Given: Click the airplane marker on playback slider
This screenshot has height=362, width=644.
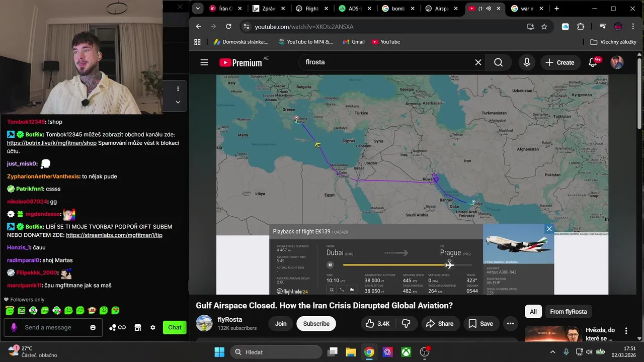Looking at the screenshot, I should [x=449, y=264].
